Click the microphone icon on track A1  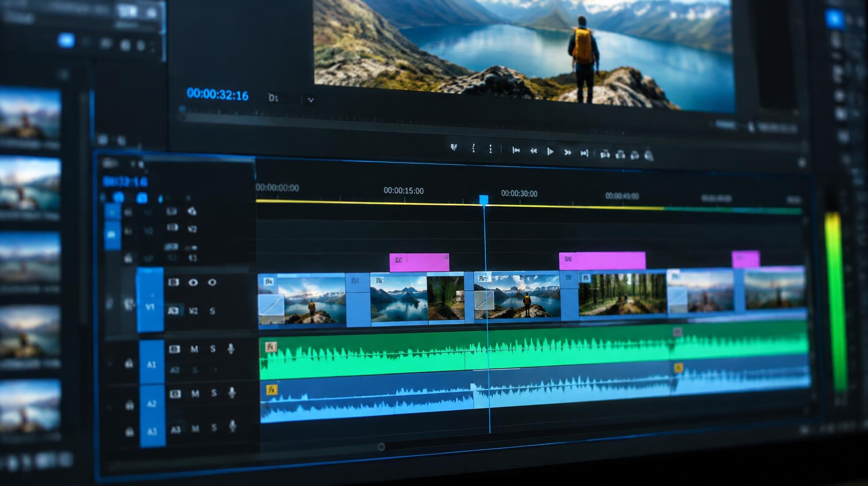(x=231, y=349)
